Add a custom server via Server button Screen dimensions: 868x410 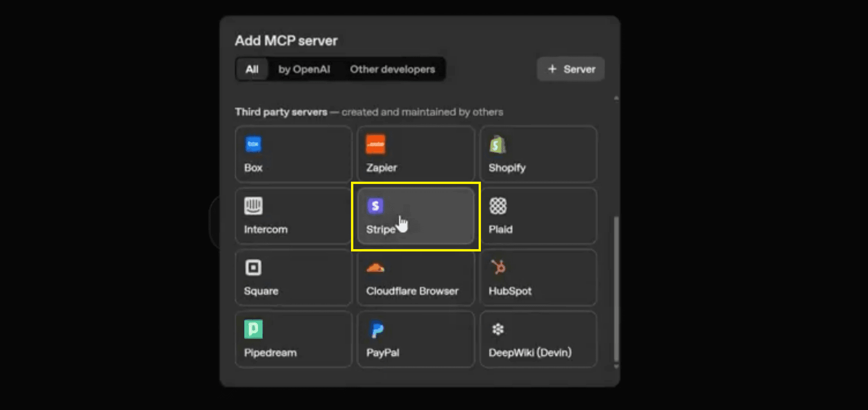click(571, 69)
